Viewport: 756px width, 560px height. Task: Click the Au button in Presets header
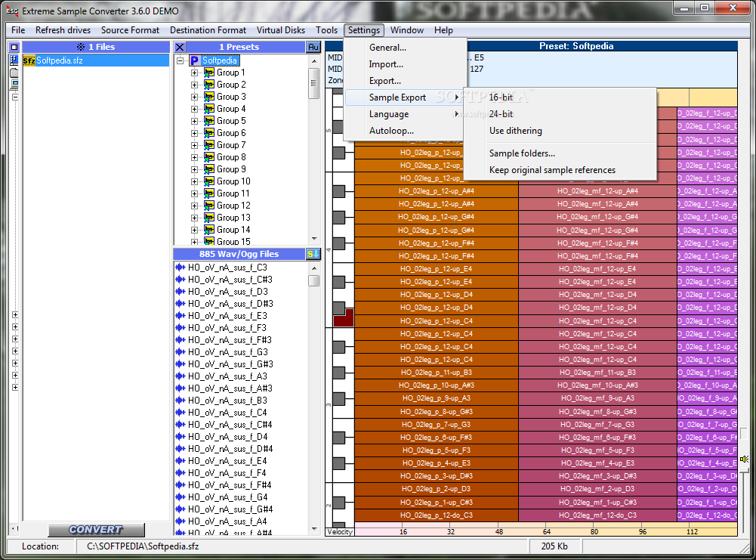313,47
